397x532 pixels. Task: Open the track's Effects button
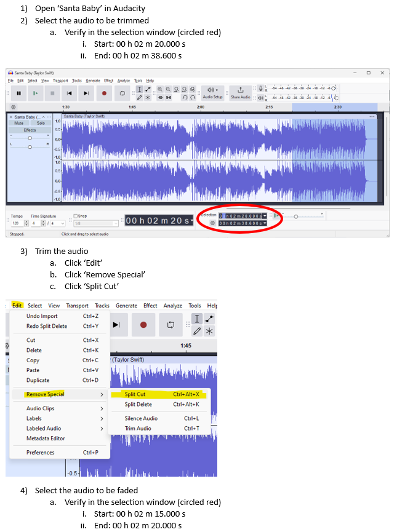tap(30, 130)
